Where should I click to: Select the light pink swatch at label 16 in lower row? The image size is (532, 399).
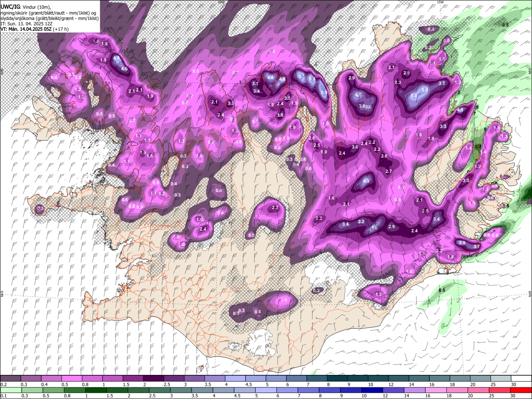(436, 390)
